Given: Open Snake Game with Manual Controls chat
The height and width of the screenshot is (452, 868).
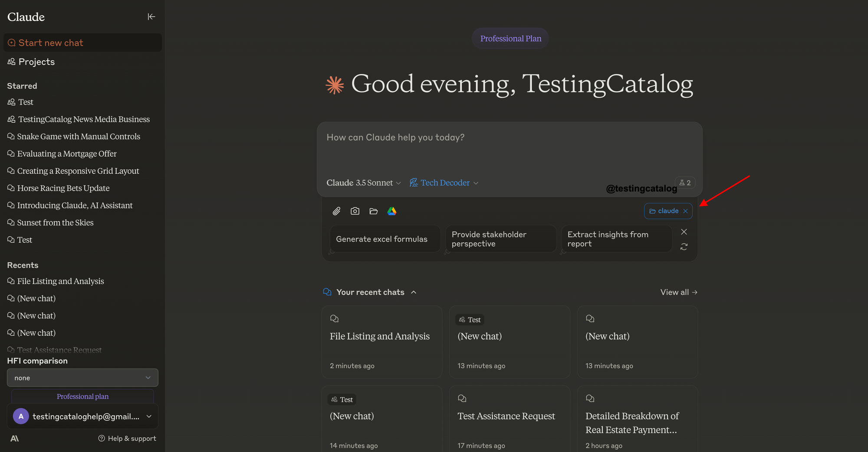Looking at the screenshot, I should point(74,136).
